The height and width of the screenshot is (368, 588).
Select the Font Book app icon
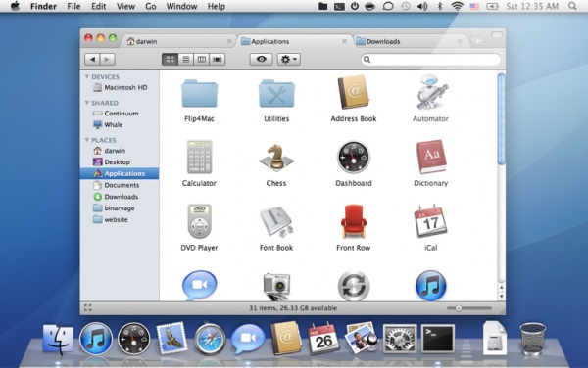pos(276,221)
